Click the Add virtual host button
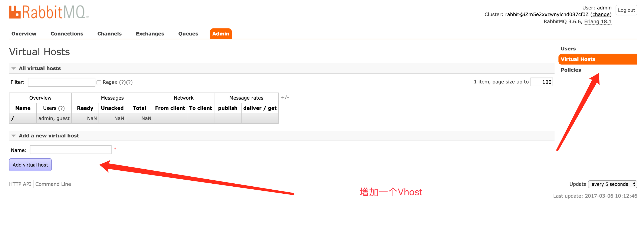644x250 pixels. click(30, 165)
